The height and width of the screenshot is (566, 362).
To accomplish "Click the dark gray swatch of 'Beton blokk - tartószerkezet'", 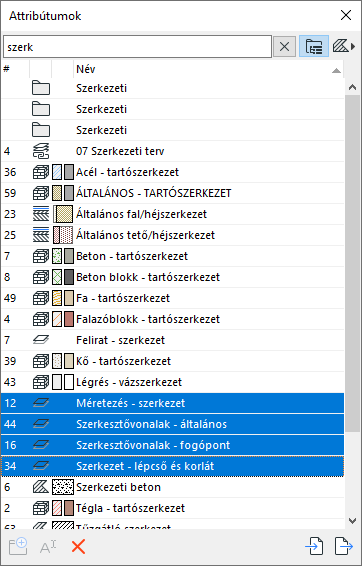I will point(69,277).
